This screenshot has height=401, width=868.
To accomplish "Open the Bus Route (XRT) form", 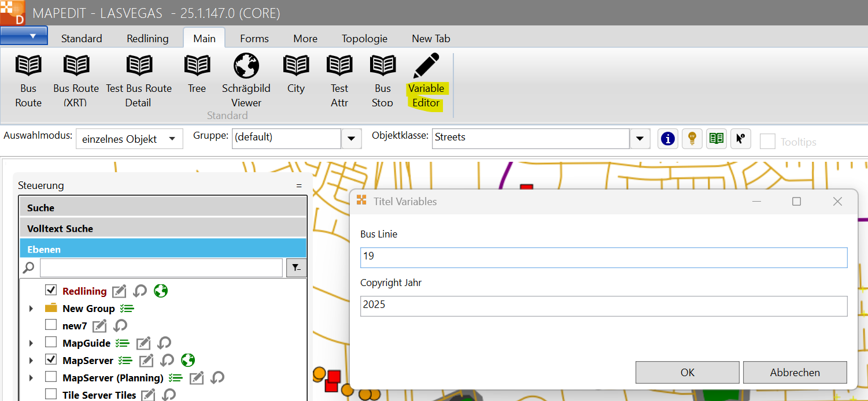I will pos(76,66).
